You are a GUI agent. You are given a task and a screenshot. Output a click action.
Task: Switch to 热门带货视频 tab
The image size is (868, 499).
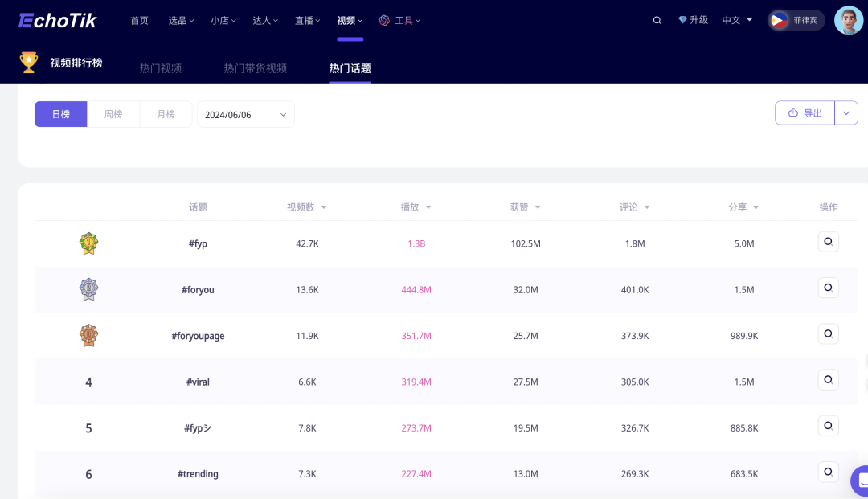point(256,68)
